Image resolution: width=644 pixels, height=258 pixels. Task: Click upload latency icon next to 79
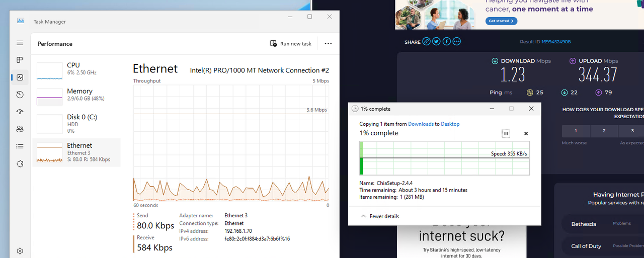click(x=599, y=93)
